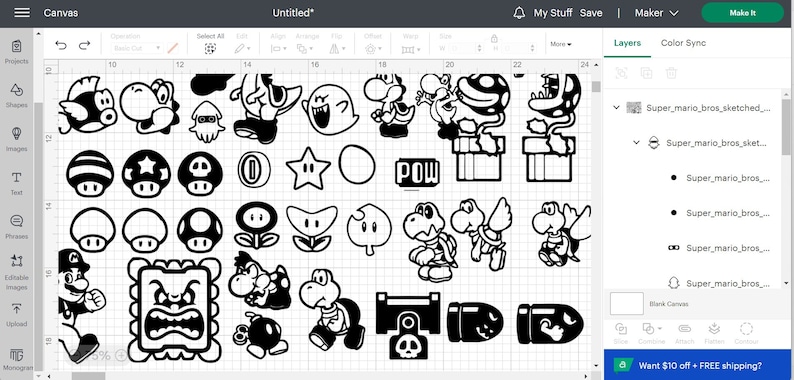Click the Save link
Screen dimensions: 794x380
tap(591, 13)
